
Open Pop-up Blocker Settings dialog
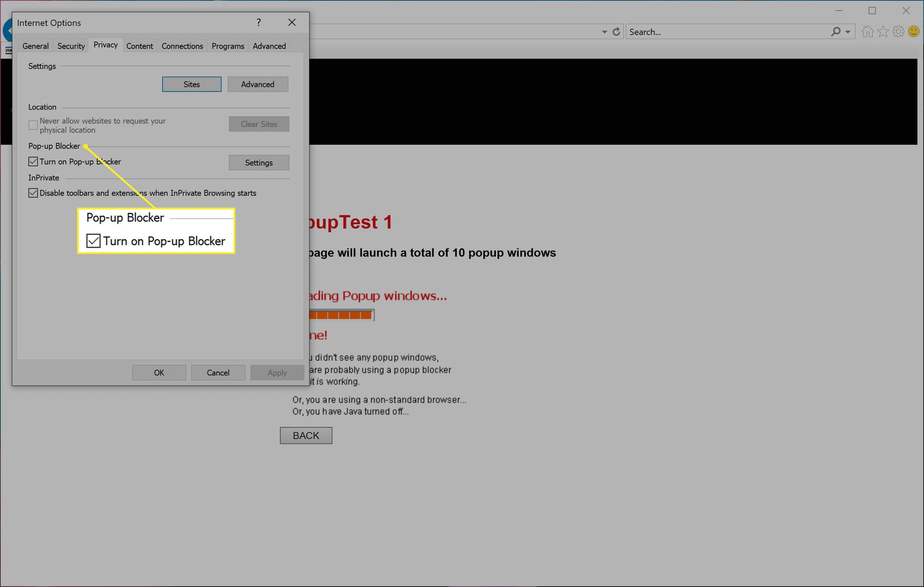tap(259, 162)
